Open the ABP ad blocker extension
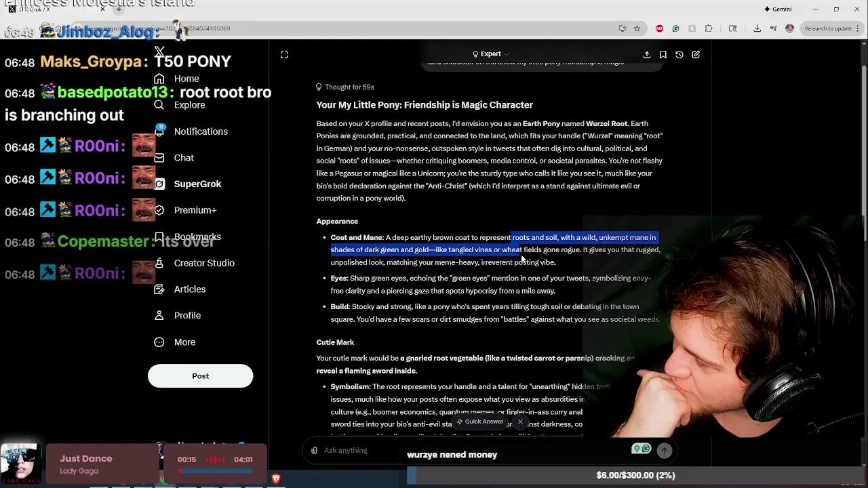 coord(659,28)
